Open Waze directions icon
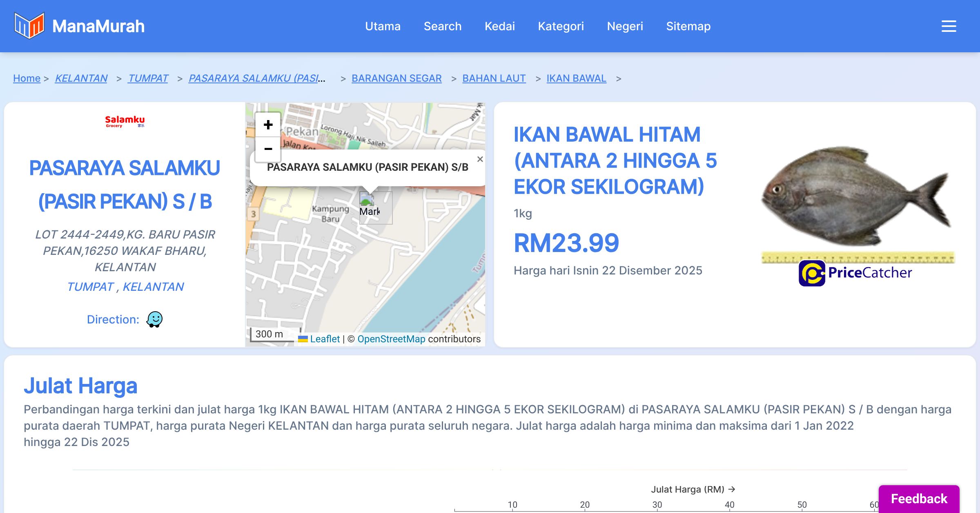980x513 pixels. point(154,319)
